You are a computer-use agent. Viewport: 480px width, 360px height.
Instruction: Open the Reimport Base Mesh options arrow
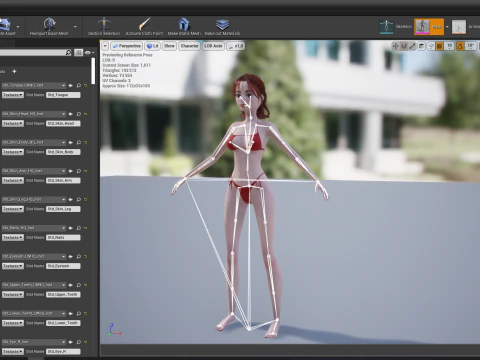pyautogui.click(x=75, y=26)
